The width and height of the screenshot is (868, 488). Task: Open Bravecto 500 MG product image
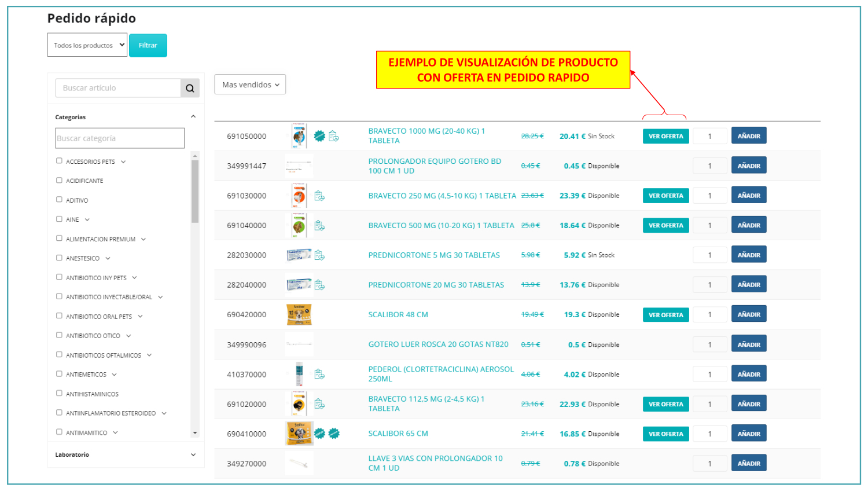click(299, 225)
